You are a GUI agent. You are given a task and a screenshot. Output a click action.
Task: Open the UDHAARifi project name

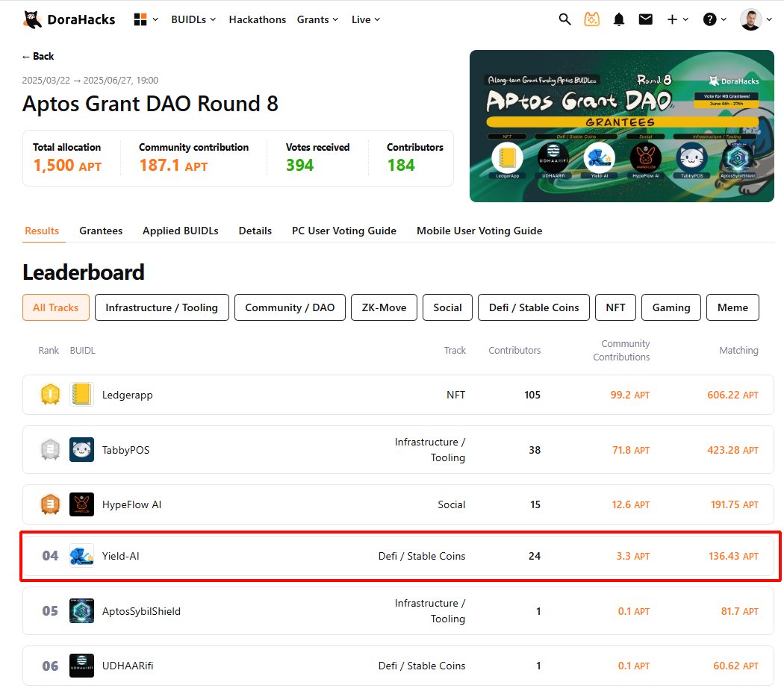[x=128, y=666]
